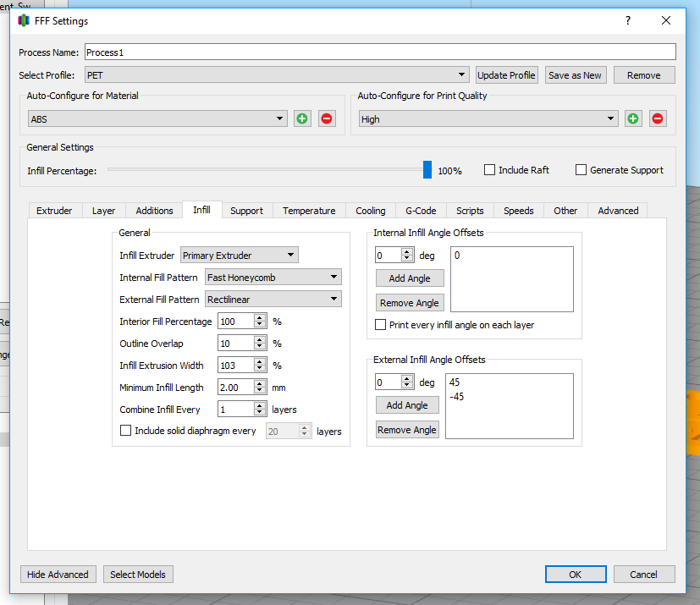Click the Internal Infill angle degree field
Image resolution: width=700 pixels, height=605 pixels.
click(389, 256)
